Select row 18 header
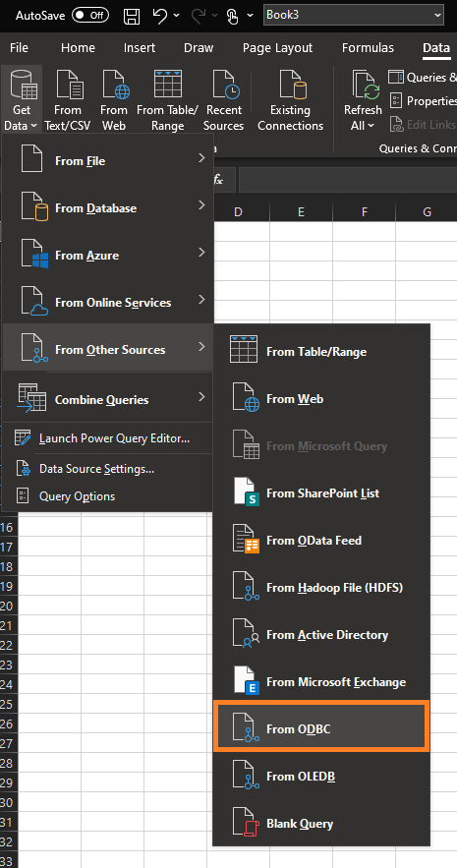Screen dimensions: 457x868 pos(8,566)
